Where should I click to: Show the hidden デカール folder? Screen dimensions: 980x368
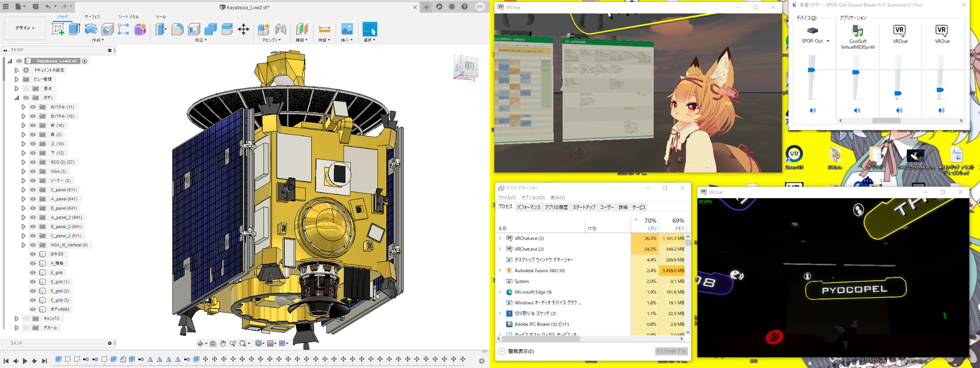[x=26, y=328]
